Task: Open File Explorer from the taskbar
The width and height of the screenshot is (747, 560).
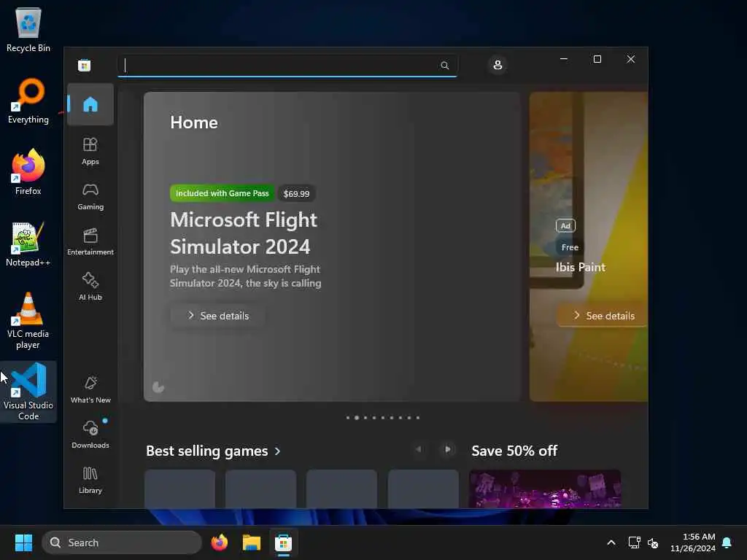Action: coord(252,542)
